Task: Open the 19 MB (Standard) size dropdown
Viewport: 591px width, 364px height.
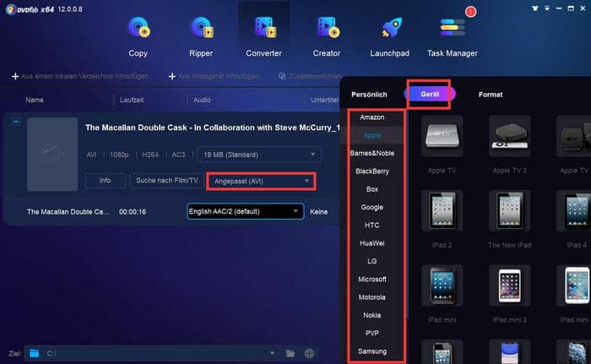Action: [259, 155]
